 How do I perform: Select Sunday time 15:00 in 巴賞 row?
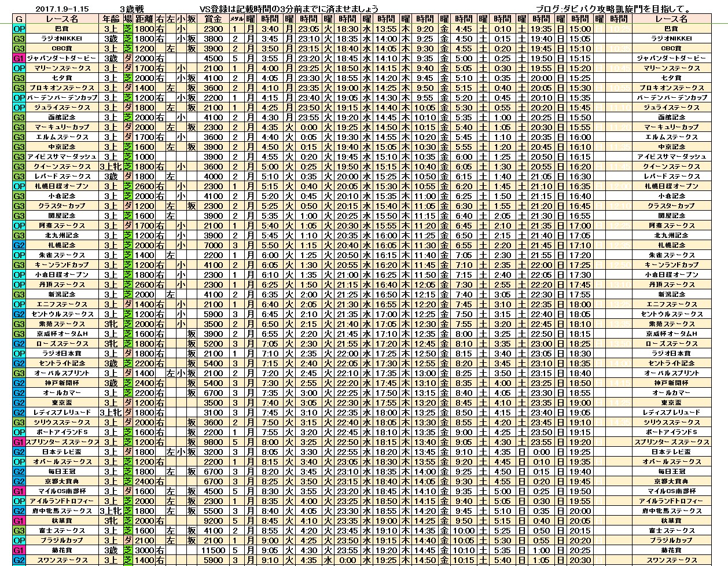click(x=580, y=29)
